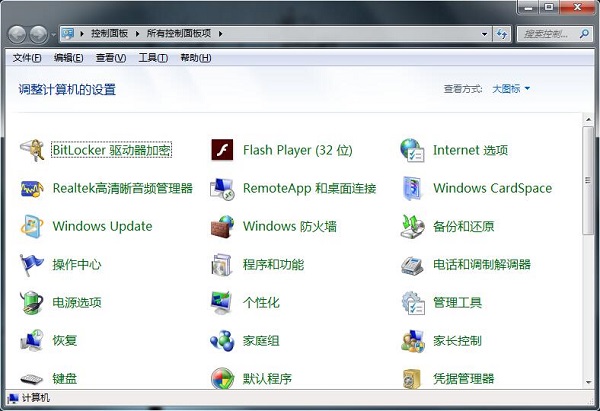
Task: Click the scrollbar down arrow
Action: [x=588, y=382]
